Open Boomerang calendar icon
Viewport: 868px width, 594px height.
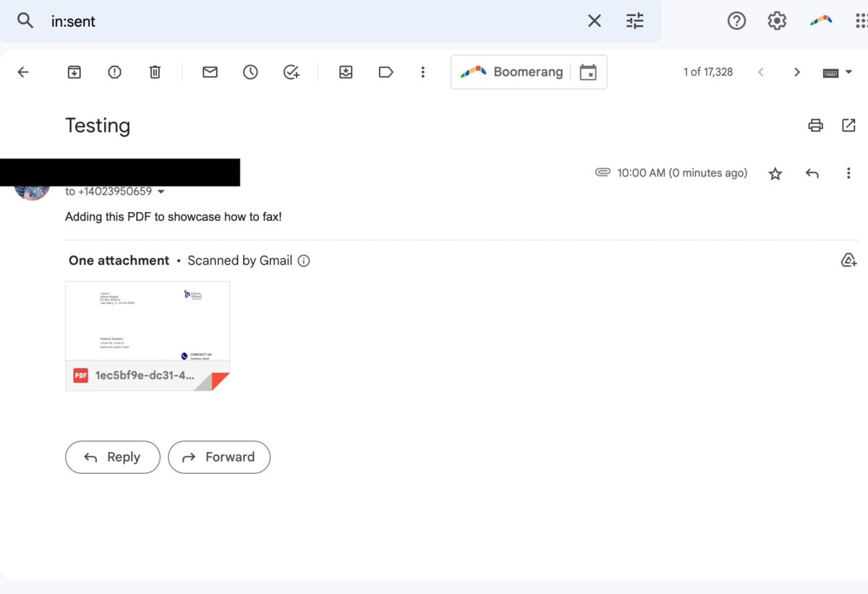pyautogui.click(x=588, y=72)
